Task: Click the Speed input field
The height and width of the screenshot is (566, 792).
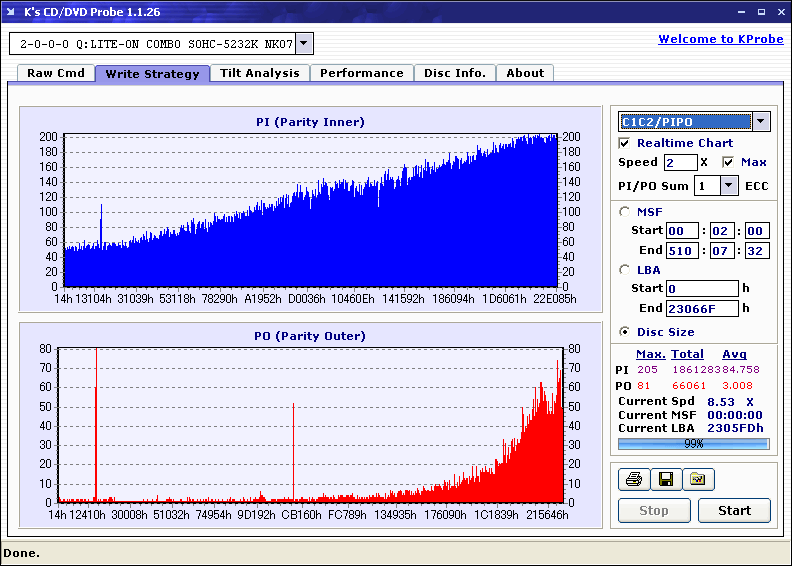Action: pos(680,162)
